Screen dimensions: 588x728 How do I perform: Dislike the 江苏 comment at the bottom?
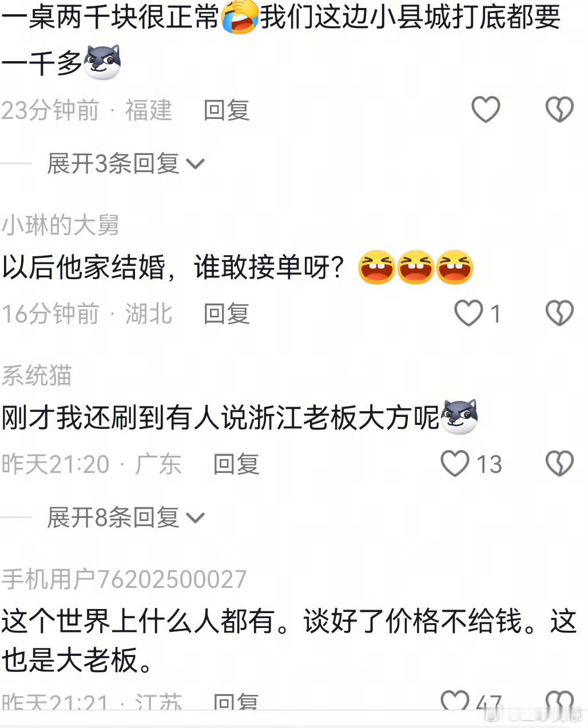(559, 701)
